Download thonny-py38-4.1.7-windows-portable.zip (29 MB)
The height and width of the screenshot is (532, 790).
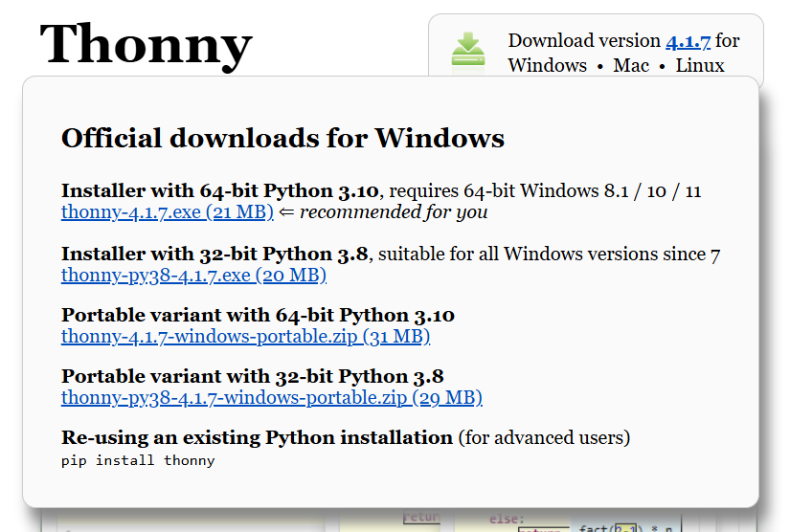tap(272, 398)
